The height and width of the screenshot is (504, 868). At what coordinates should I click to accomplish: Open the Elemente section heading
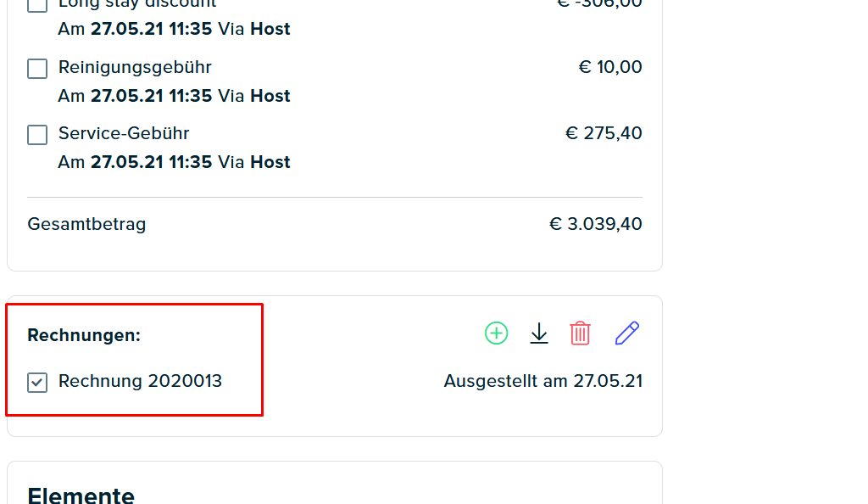point(81,496)
